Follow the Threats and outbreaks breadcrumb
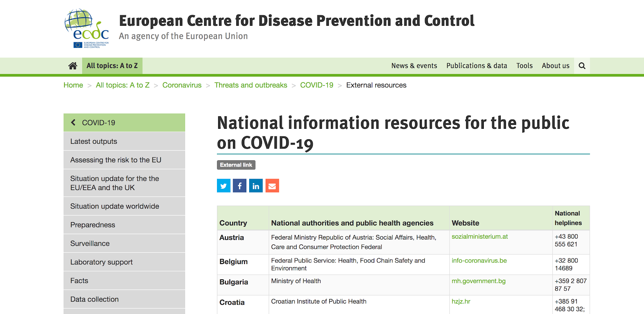 pyautogui.click(x=251, y=85)
